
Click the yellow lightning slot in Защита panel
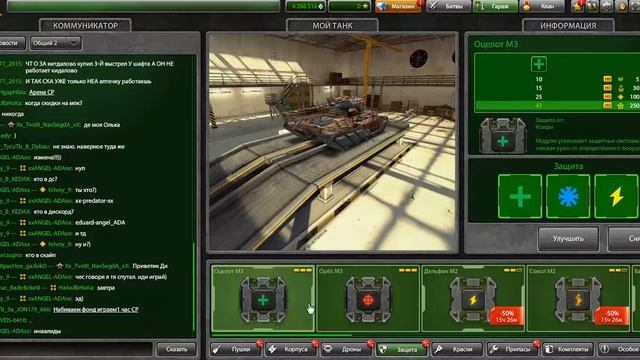click(616, 196)
